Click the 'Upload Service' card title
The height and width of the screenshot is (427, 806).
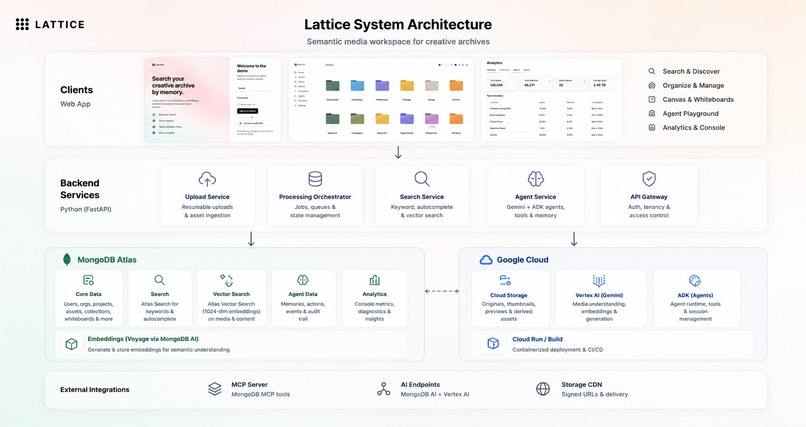[x=207, y=197]
